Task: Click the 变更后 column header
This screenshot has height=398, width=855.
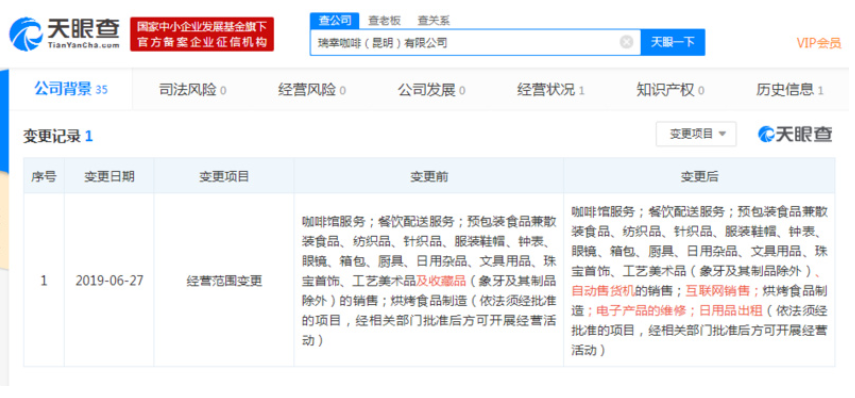Action: point(699,176)
